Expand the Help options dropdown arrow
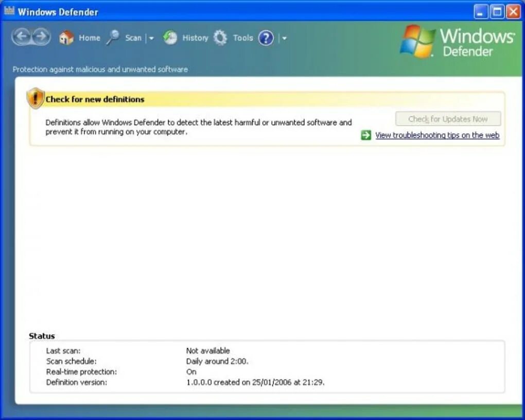 point(284,38)
